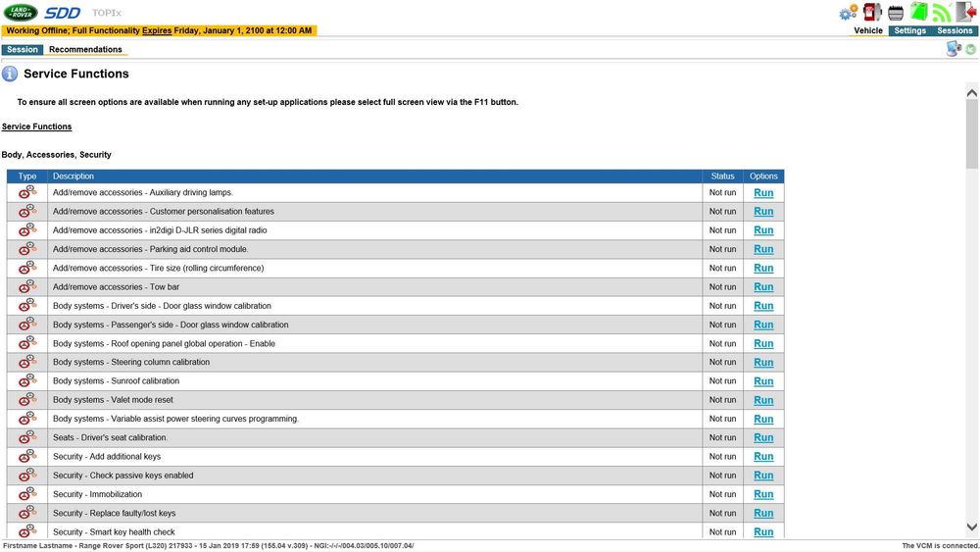
Task: Click the Status column header
Action: [x=722, y=176]
